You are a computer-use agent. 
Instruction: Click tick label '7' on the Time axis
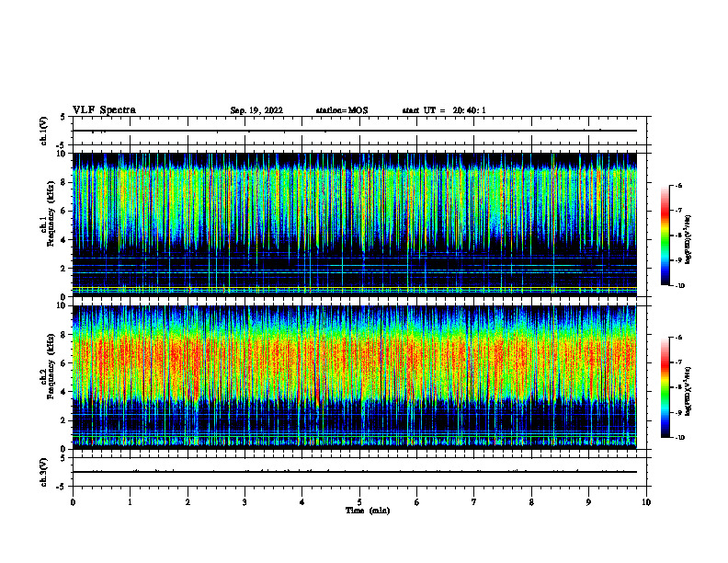click(x=474, y=502)
